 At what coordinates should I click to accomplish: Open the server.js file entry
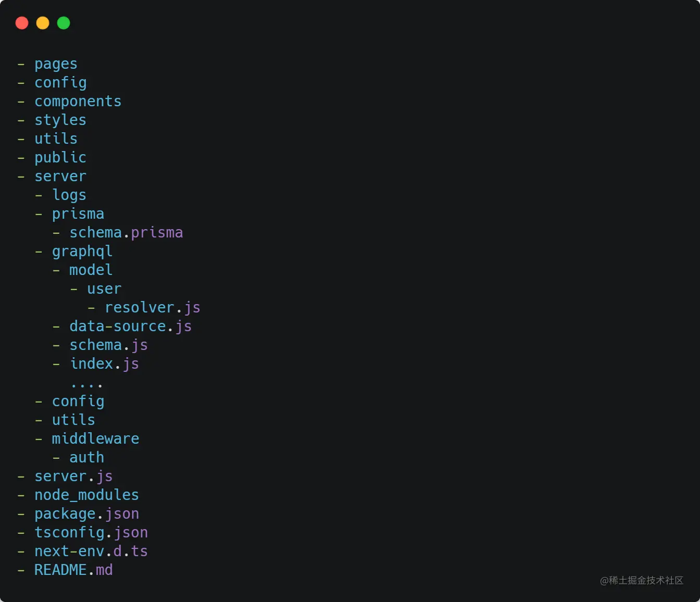pos(73,476)
